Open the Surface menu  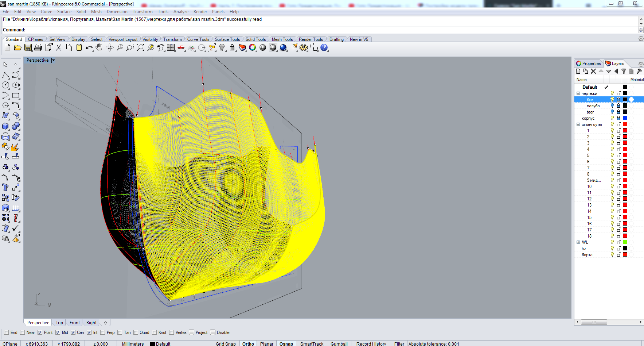(64, 12)
